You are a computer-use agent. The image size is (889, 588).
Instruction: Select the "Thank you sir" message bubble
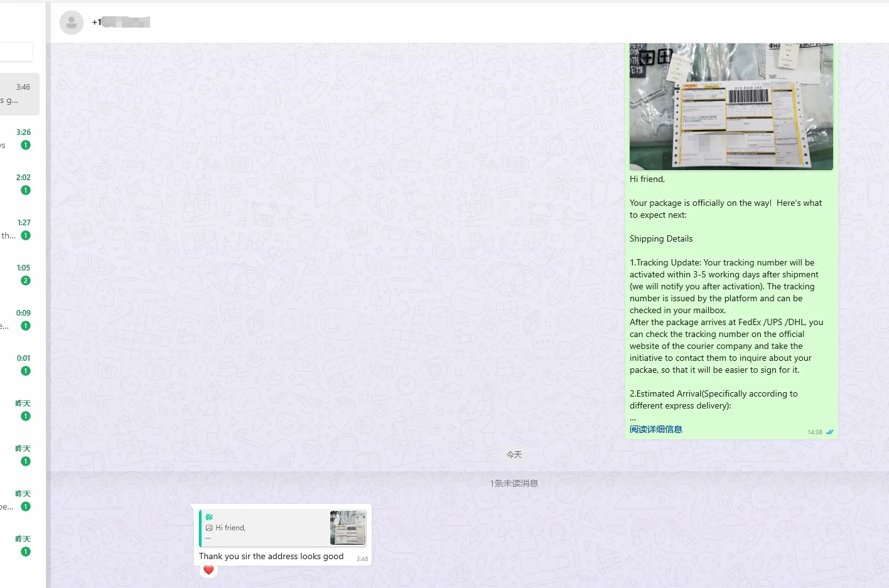(x=271, y=557)
